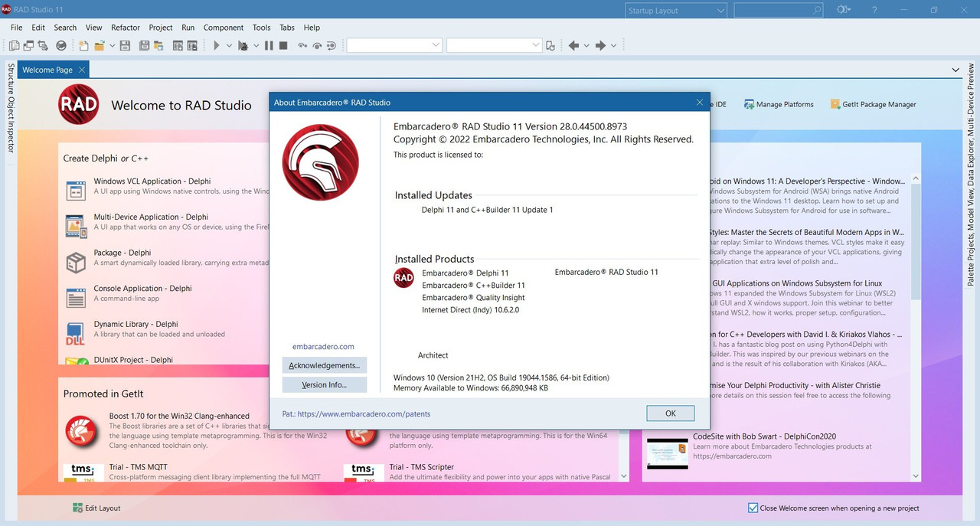This screenshot has width=980, height=526.
Task: Click OK in About dialog
Action: [x=671, y=413]
